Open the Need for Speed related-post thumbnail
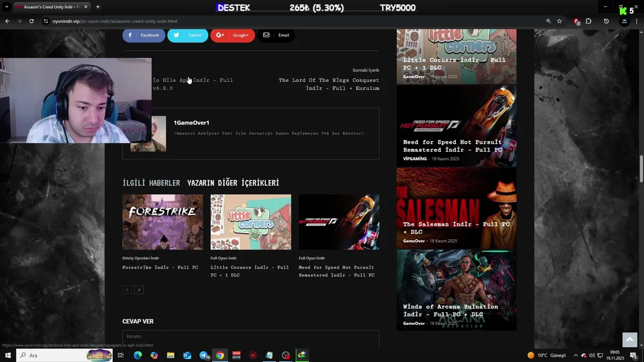 click(339, 222)
